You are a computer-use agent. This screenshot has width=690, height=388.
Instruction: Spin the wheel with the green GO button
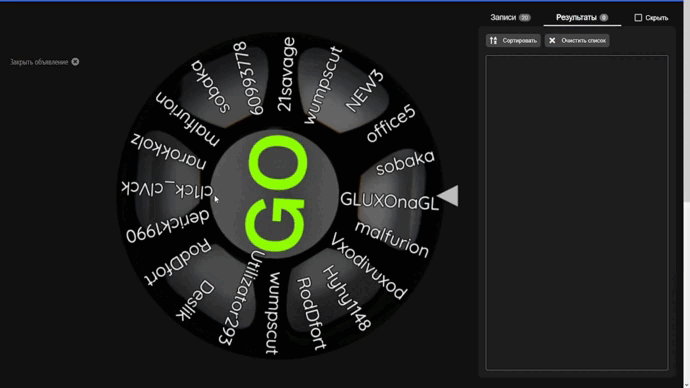click(276, 194)
